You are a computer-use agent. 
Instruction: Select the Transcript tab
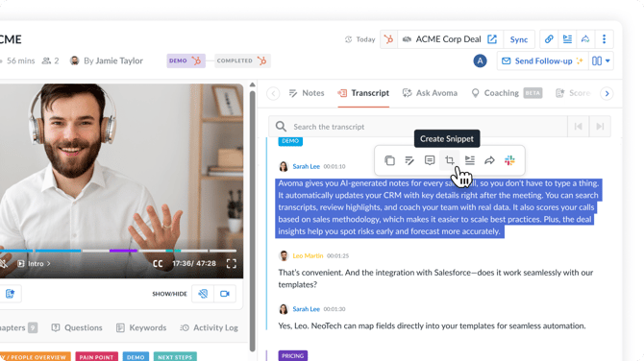(x=363, y=93)
